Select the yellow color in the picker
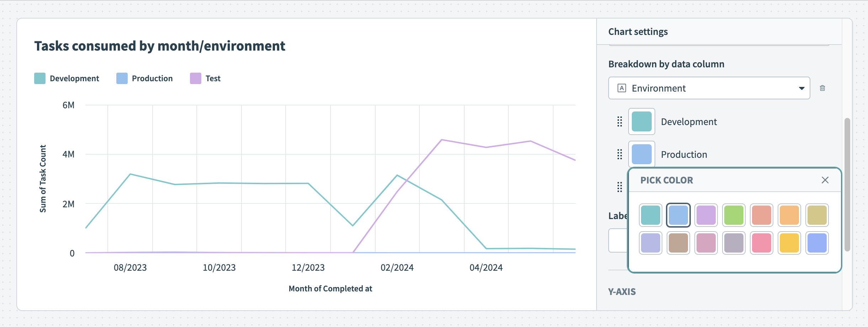The height and width of the screenshot is (327, 868). pos(789,243)
